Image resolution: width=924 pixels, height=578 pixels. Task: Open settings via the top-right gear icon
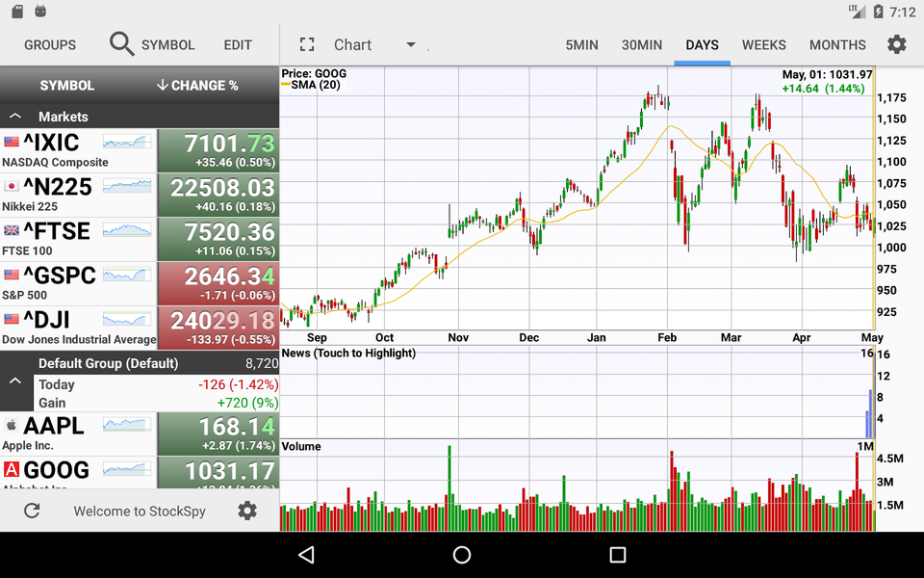[897, 44]
